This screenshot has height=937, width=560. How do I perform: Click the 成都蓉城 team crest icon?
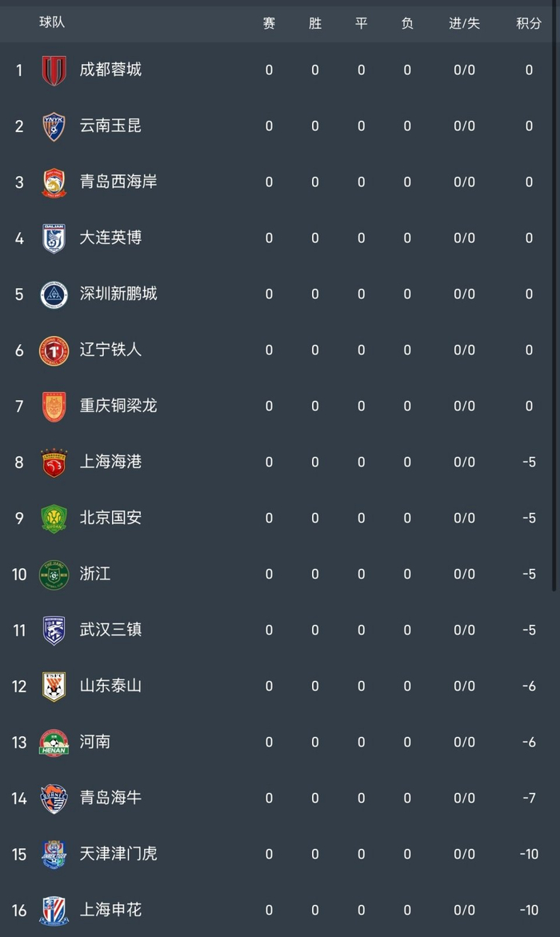(x=54, y=70)
